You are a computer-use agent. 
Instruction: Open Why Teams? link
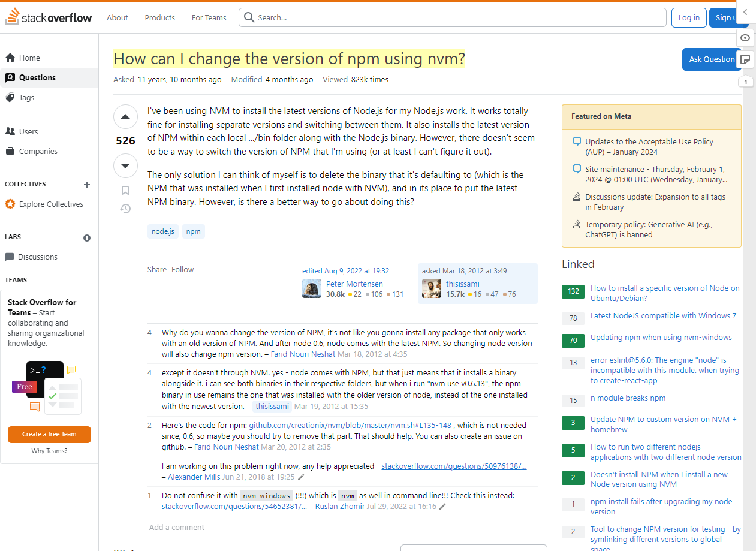pos(49,451)
